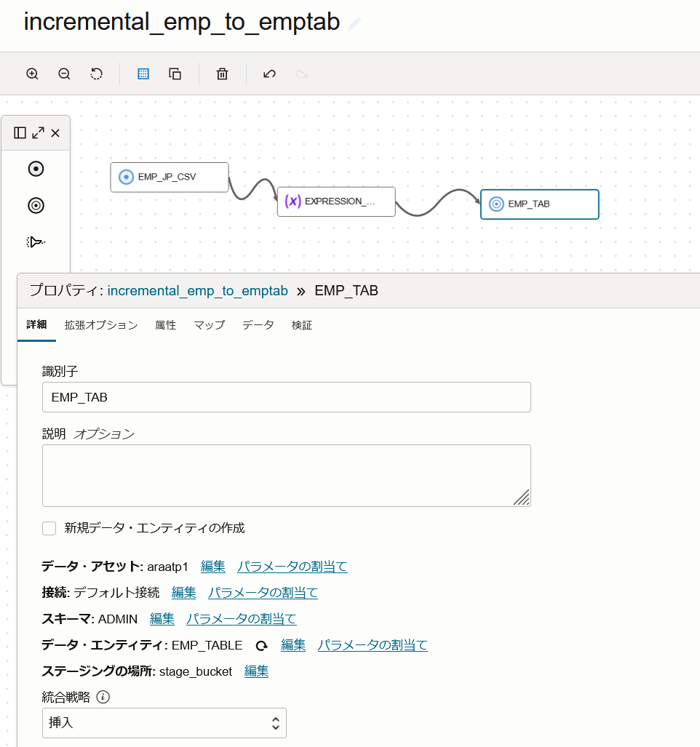This screenshot has width=700, height=747.
Task: Edit data flow name with pencil icon
Action: [x=354, y=23]
